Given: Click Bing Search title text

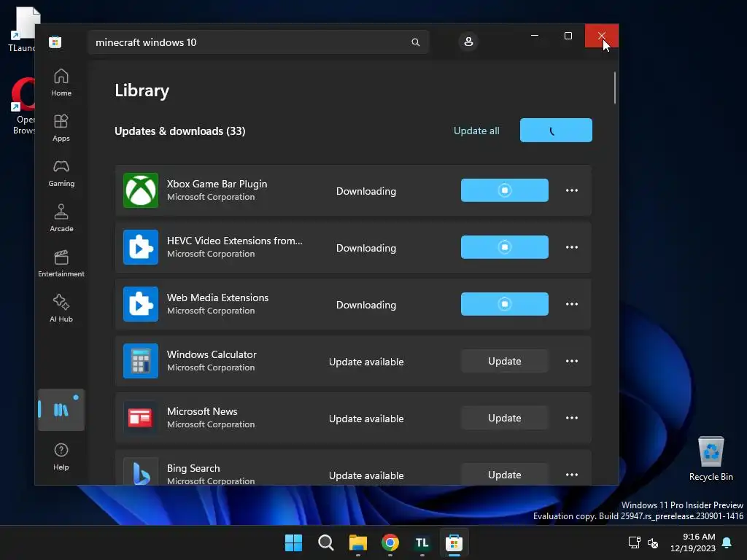Looking at the screenshot, I should 193,468.
